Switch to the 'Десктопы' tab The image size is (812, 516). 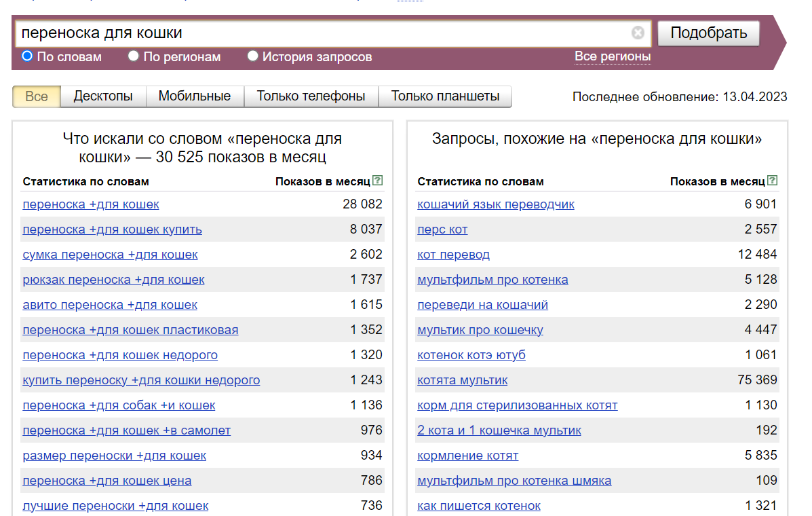coord(103,96)
